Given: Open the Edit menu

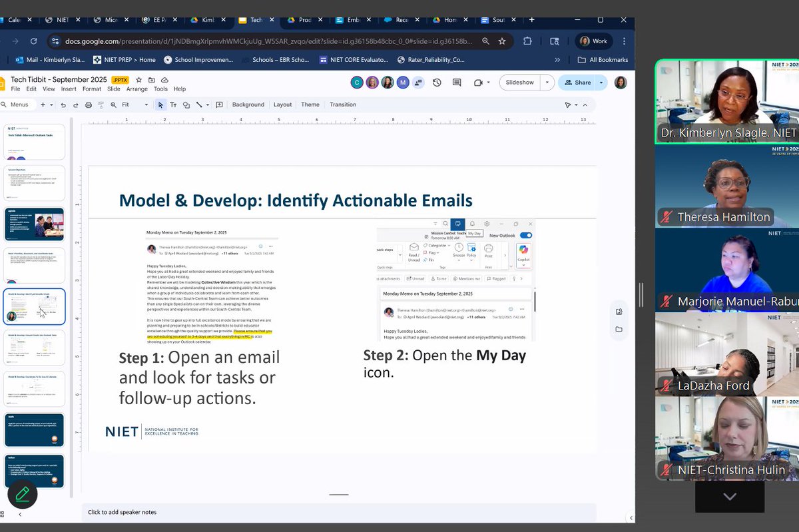Looking at the screenshot, I should point(31,89).
